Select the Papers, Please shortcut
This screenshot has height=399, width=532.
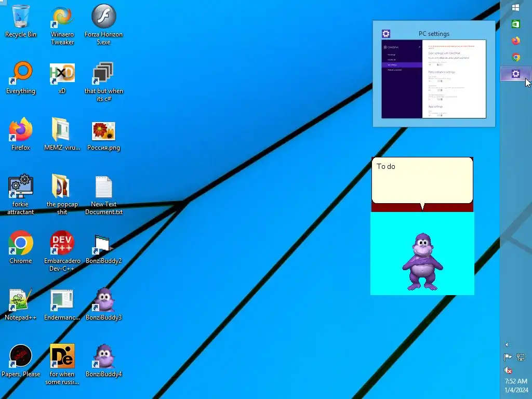[x=21, y=362]
